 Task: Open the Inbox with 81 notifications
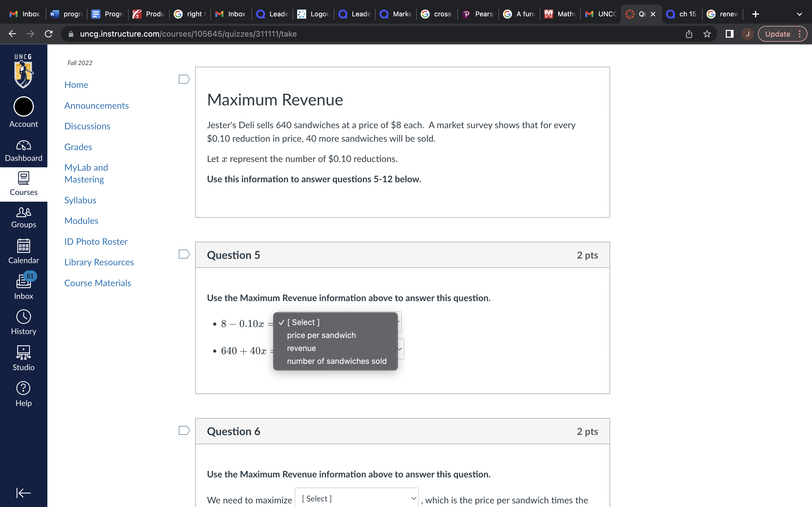pyautogui.click(x=23, y=286)
